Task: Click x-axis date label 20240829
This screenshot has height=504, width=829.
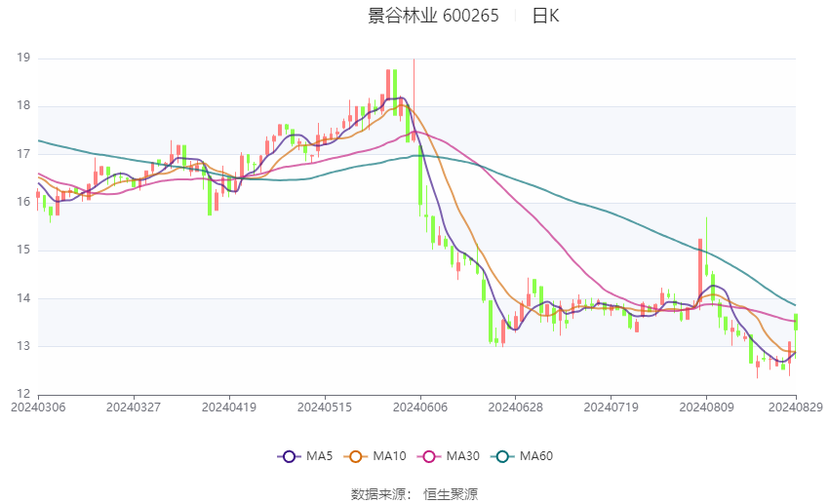Action: (796, 407)
